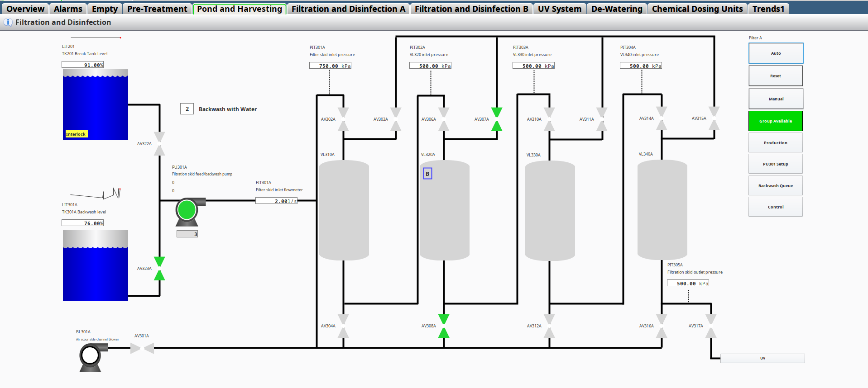Open the Backwash Queue

776,185
